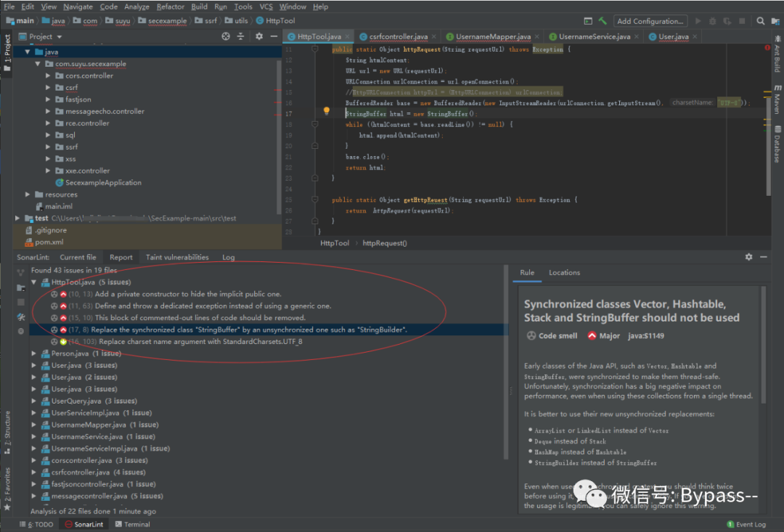The width and height of the screenshot is (784, 532).
Task: Toggle the Terminal tool window
Action: (133, 525)
